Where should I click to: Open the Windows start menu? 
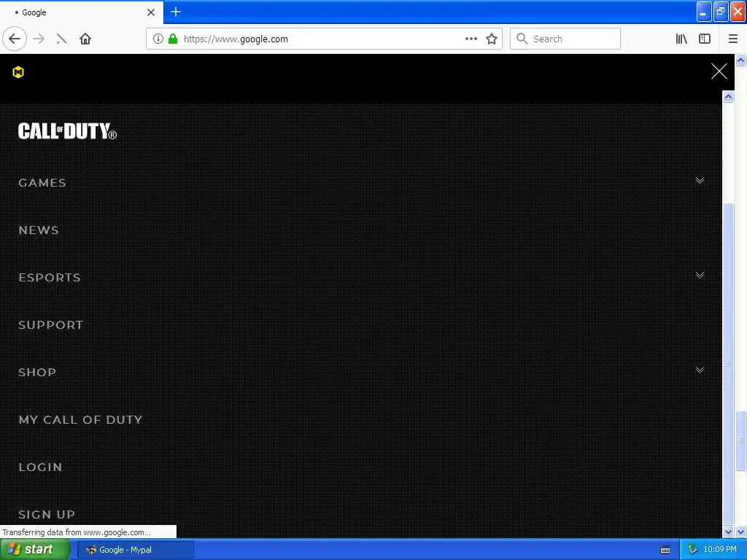34,550
